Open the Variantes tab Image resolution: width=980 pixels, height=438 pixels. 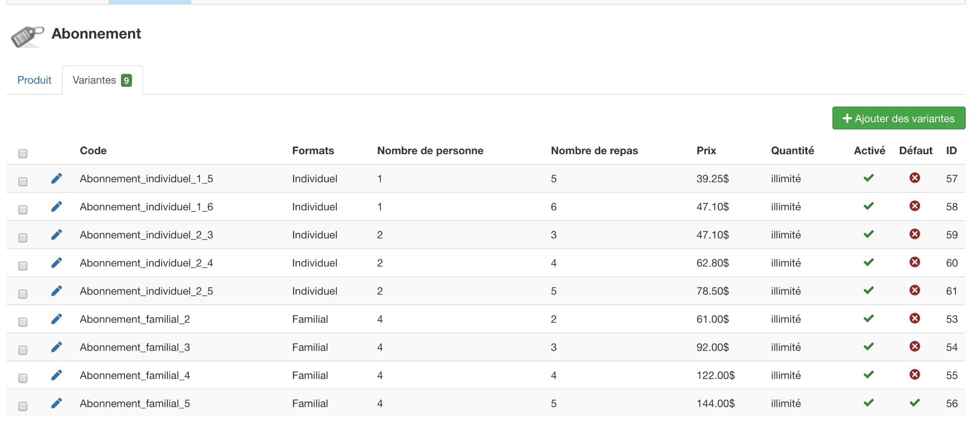pos(102,80)
